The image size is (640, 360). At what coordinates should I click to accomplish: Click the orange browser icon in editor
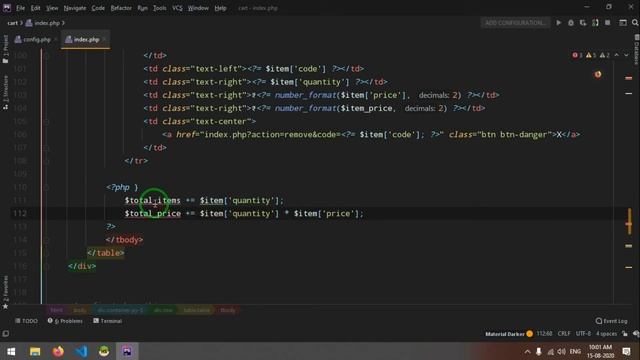point(598,74)
